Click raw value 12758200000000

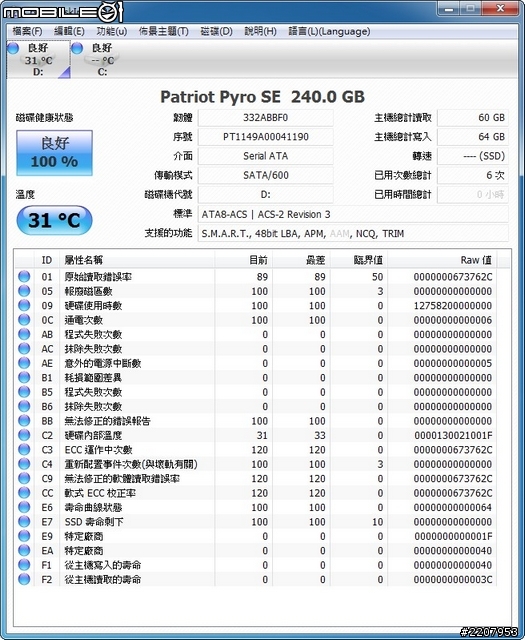point(453,306)
